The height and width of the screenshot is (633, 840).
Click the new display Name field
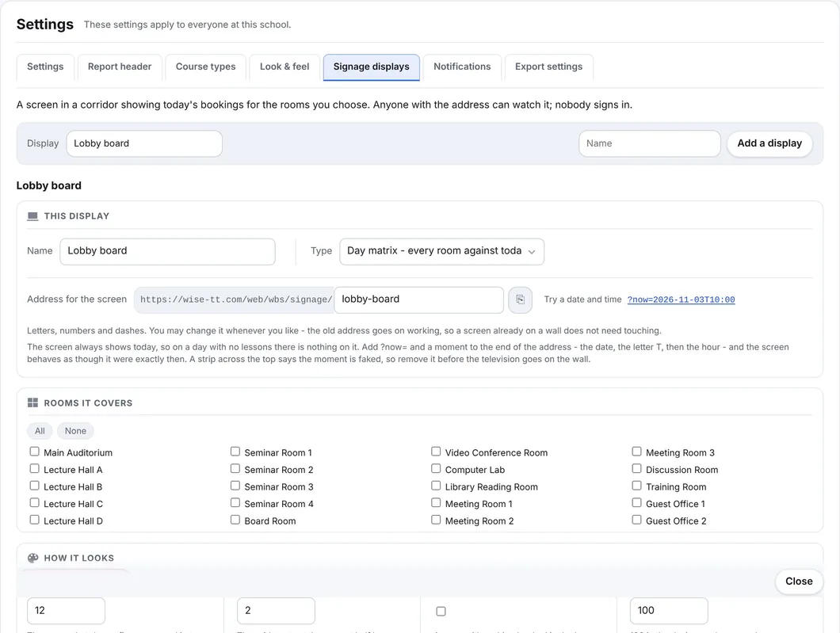pyautogui.click(x=649, y=143)
